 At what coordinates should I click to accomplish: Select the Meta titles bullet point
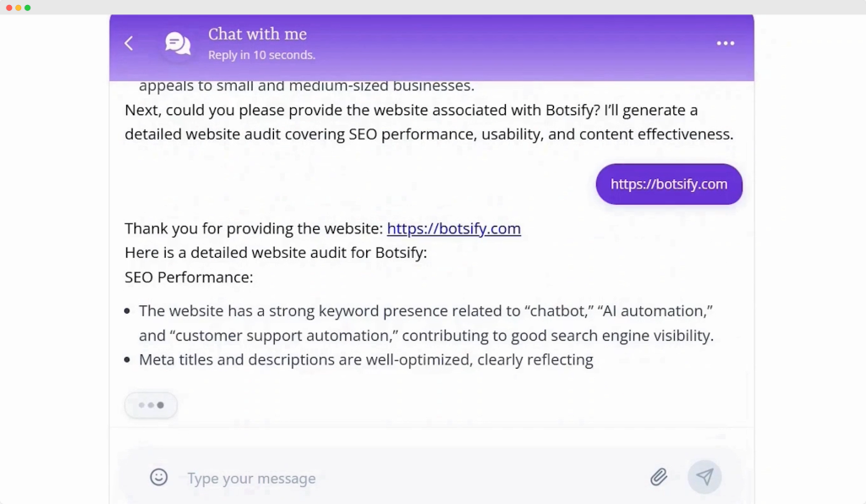pyautogui.click(x=366, y=359)
